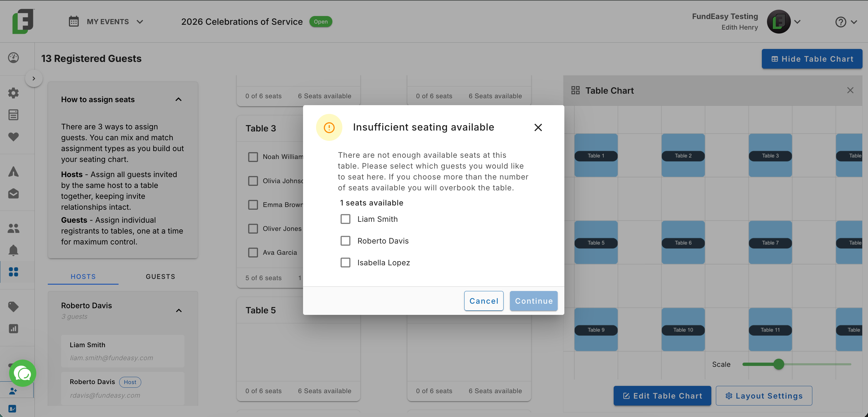Collapse the How to assign seats panel

[x=178, y=99]
